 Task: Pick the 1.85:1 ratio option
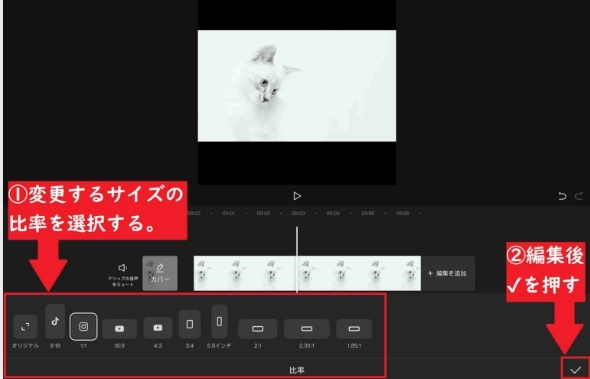click(x=354, y=329)
